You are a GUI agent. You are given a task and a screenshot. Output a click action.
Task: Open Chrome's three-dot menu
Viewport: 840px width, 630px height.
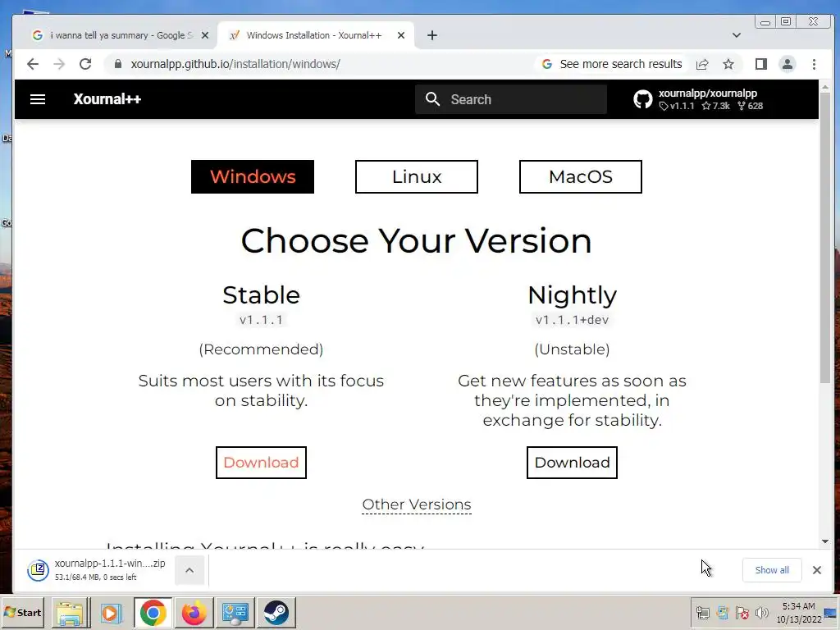tap(814, 64)
